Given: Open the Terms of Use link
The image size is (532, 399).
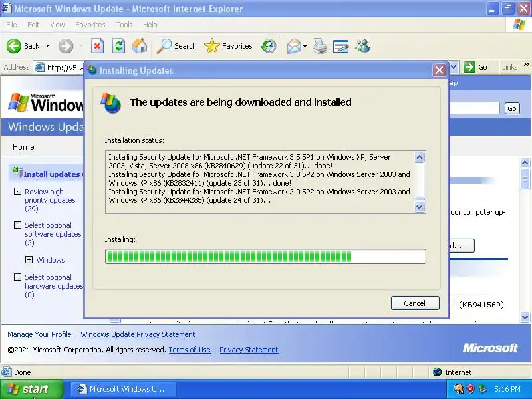Looking at the screenshot, I should (190, 350).
